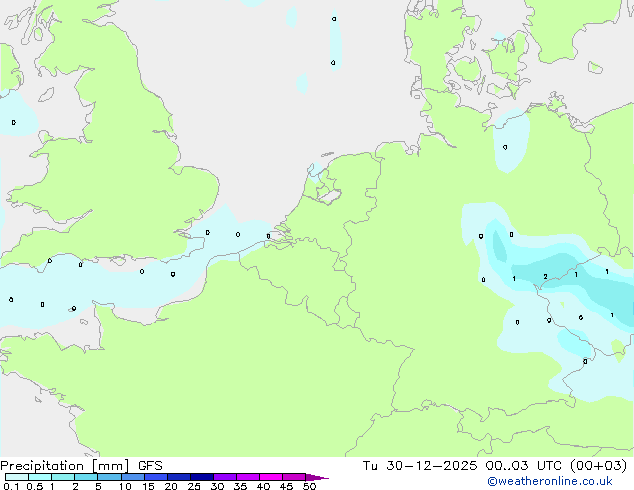
Task: Select the 2–5 mm legend swatch
Action: [x=86, y=477]
